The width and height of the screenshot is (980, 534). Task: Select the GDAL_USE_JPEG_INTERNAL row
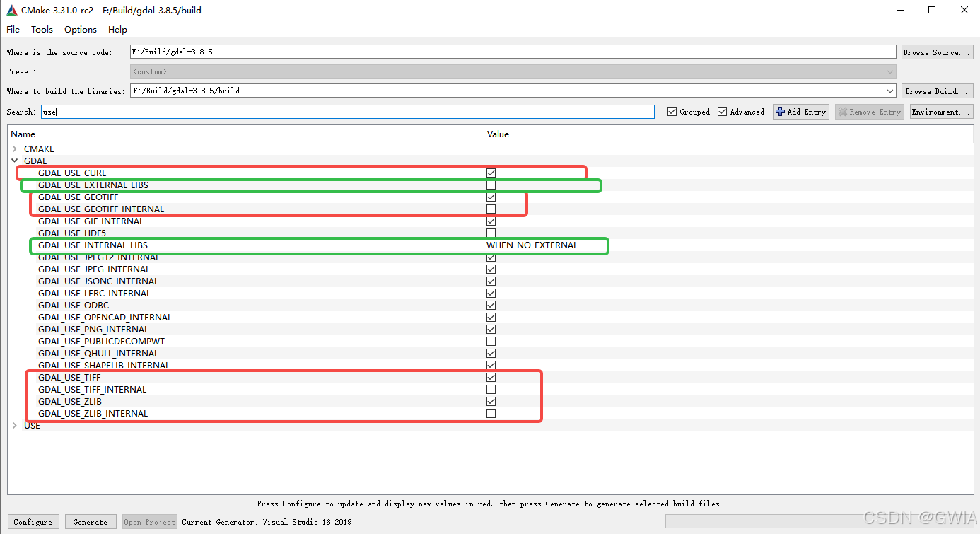point(490,269)
